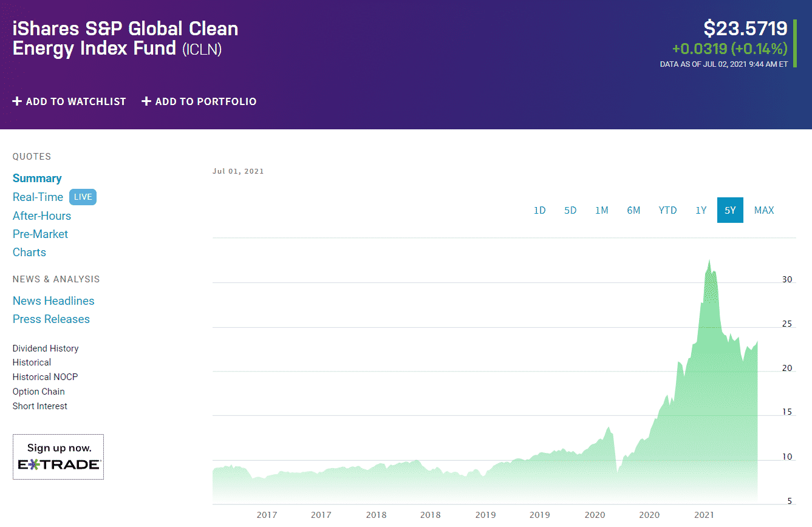Open the Charts link
Image resolution: width=812 pixels, height=527 pixels.
click(29, 252)
